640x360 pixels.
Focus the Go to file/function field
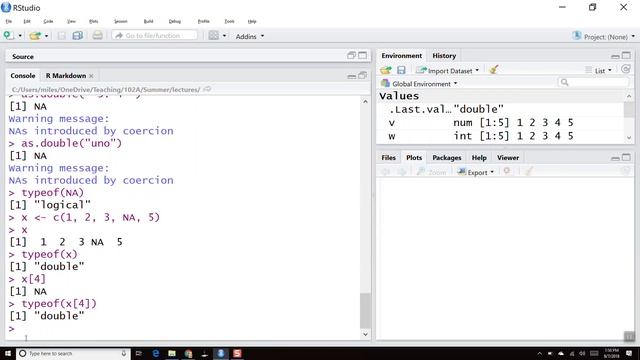point(154,36)
